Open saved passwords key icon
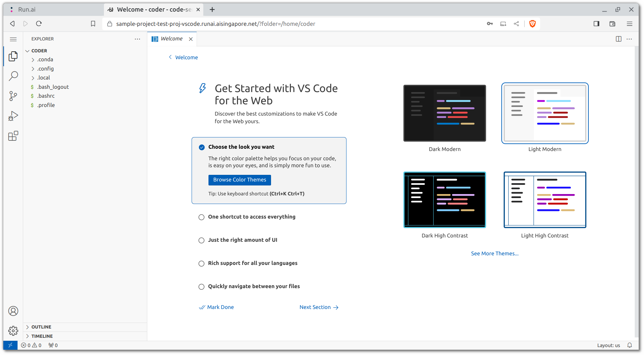Screen dimensions: 644x355 pyautogui.click(x=490, y=24)
